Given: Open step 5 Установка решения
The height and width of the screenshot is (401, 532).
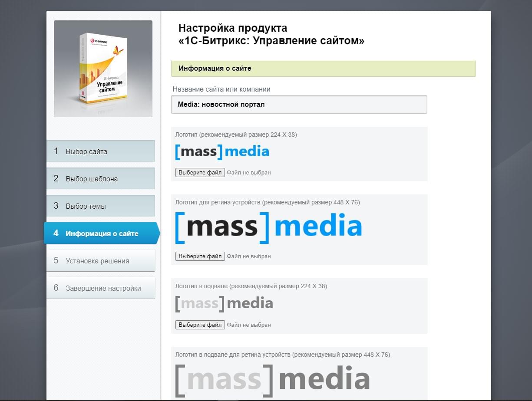Looking at the screenshot, I should click(101, 260).
